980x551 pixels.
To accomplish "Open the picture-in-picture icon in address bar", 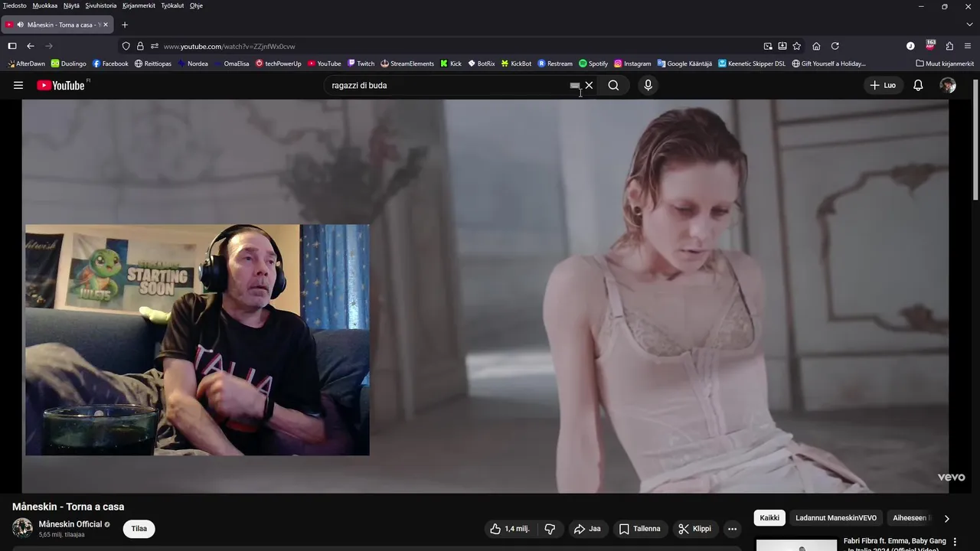I will coord(768,46).
